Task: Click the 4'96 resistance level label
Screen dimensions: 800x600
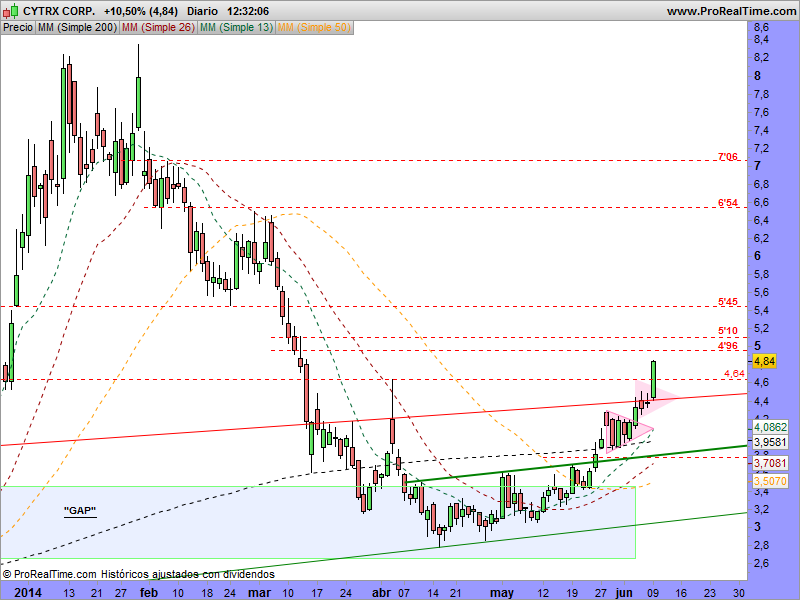Action: point(728,346)
